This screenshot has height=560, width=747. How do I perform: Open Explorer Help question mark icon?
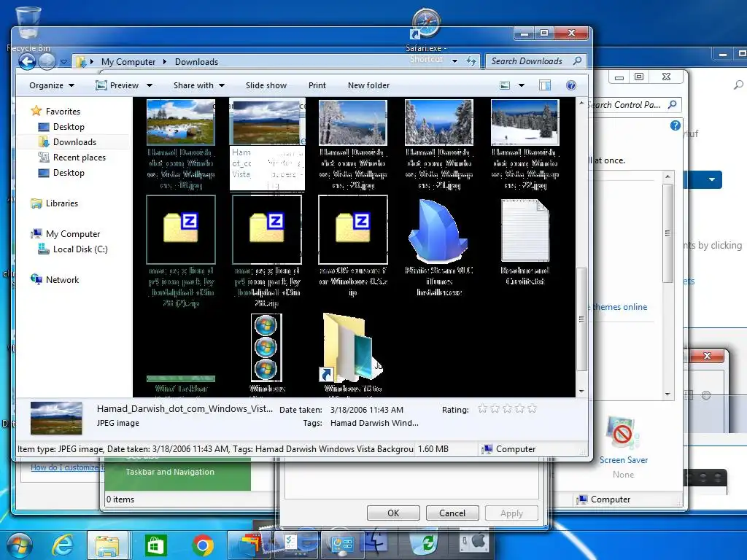pos(570,85)
